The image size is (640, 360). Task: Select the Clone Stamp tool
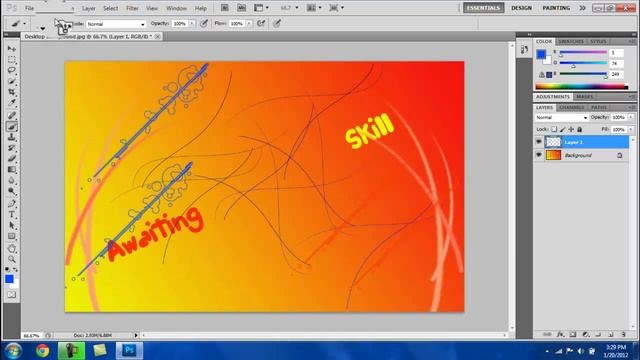click(11, 138)
